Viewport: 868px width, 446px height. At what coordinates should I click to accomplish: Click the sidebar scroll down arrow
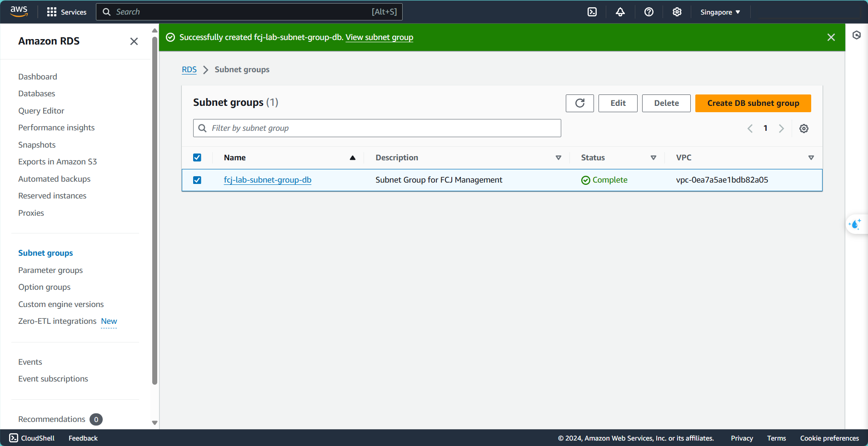point(155,423)
